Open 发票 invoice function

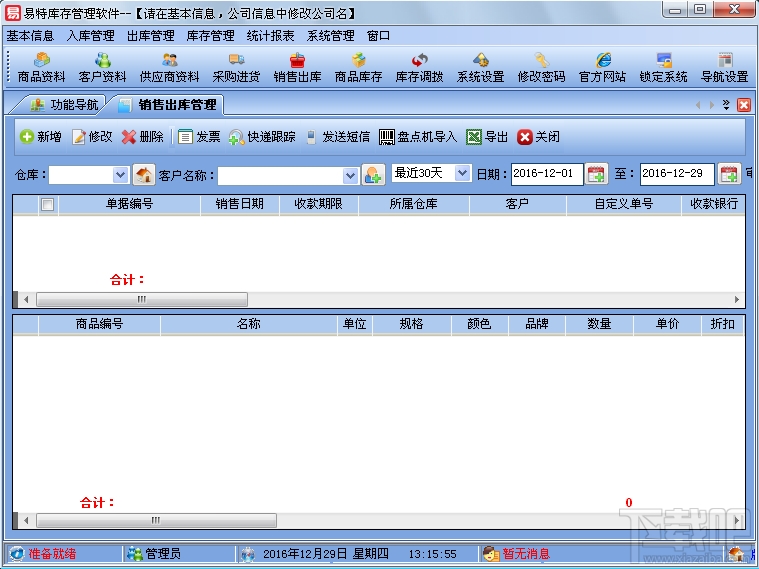click(199, 137)
